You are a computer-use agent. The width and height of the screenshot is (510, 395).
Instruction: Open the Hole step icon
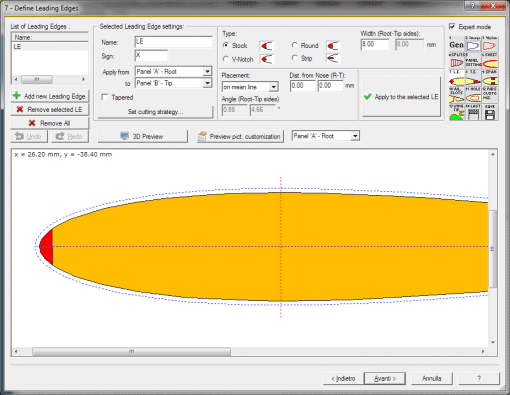(x=473, y=96)
